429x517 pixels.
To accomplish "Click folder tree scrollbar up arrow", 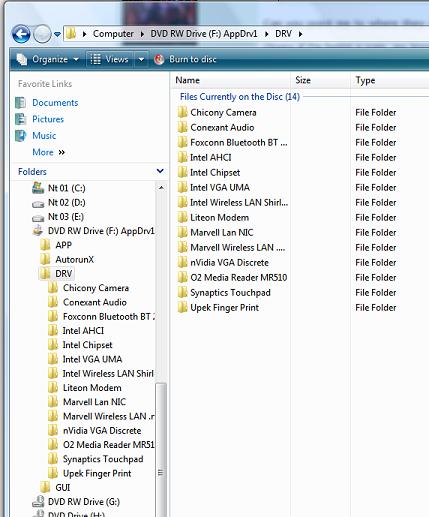I will (x=161, y=188).
